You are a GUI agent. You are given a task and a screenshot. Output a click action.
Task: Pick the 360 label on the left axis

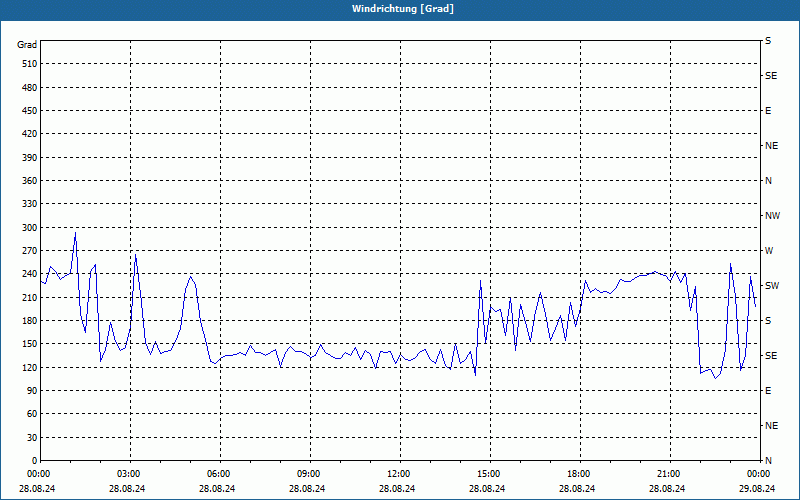click(30, 181)
